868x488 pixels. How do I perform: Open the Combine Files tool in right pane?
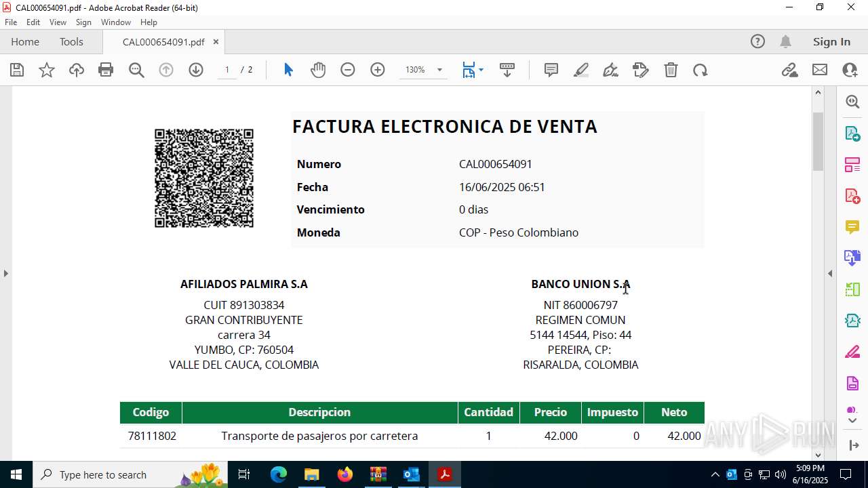tap(852, 258)
